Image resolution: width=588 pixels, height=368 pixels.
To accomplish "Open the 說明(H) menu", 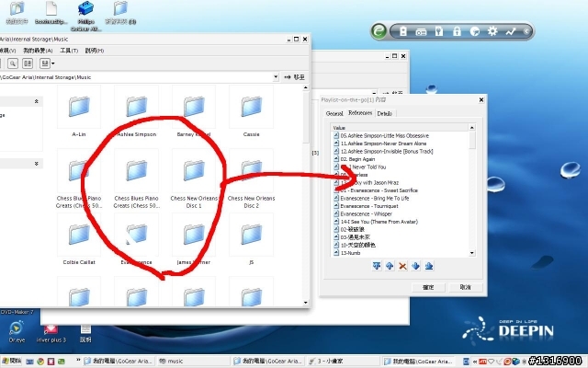I will tap(95, 51).
